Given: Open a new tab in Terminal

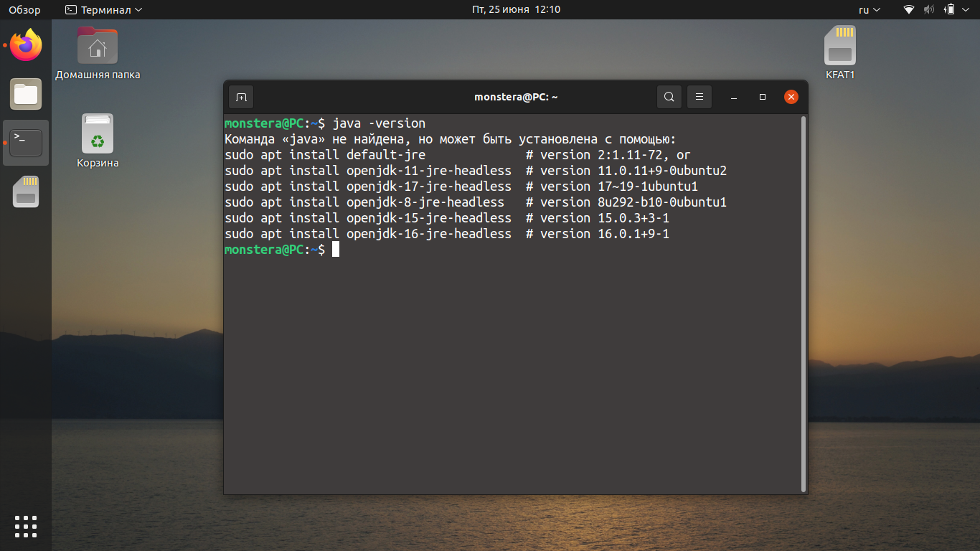Looking at the screenshot, I should (x=241, y=97).
